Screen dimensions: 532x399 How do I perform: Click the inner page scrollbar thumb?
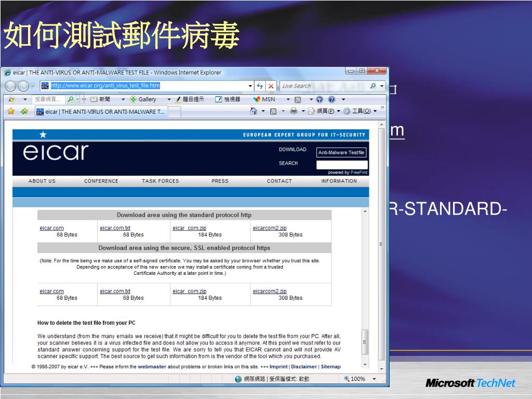coord(365,342)
